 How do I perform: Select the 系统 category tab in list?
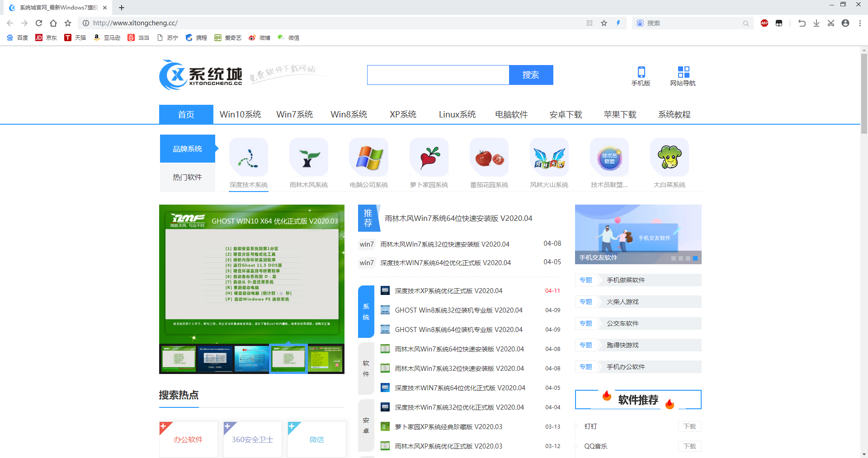click(366, 312)
